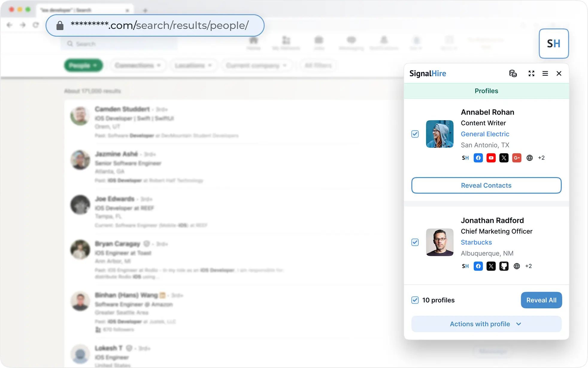This screenshot has height=368, width=588.
Task: Click the Albuquerque, NM location
Action: click(x=487, y=253)
